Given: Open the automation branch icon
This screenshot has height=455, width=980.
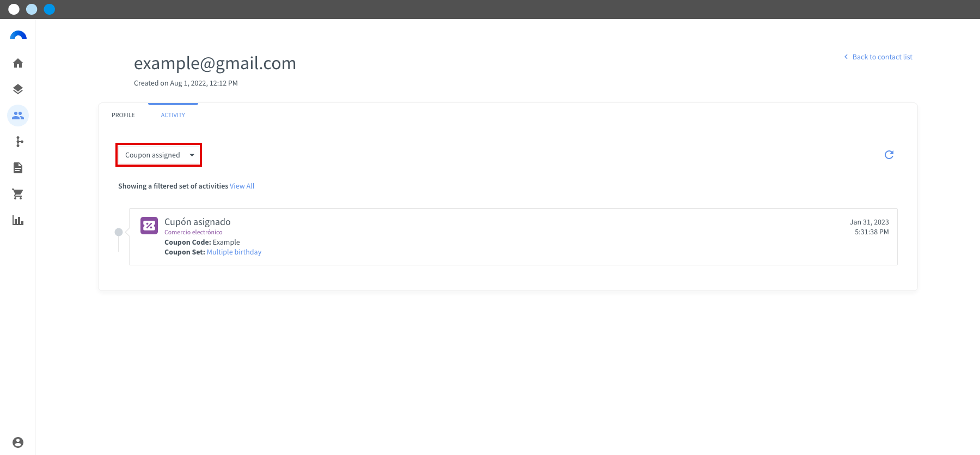Looking at the screenshot, I should (x=20, y=142).
